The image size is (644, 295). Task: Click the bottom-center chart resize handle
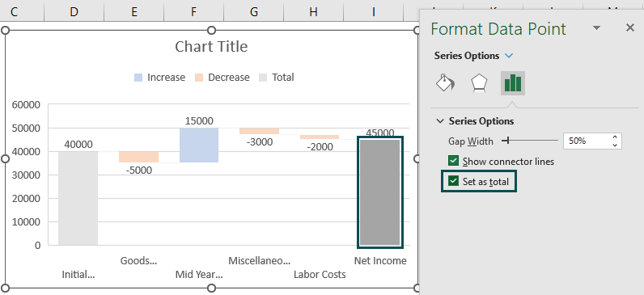tap(211, 288)
